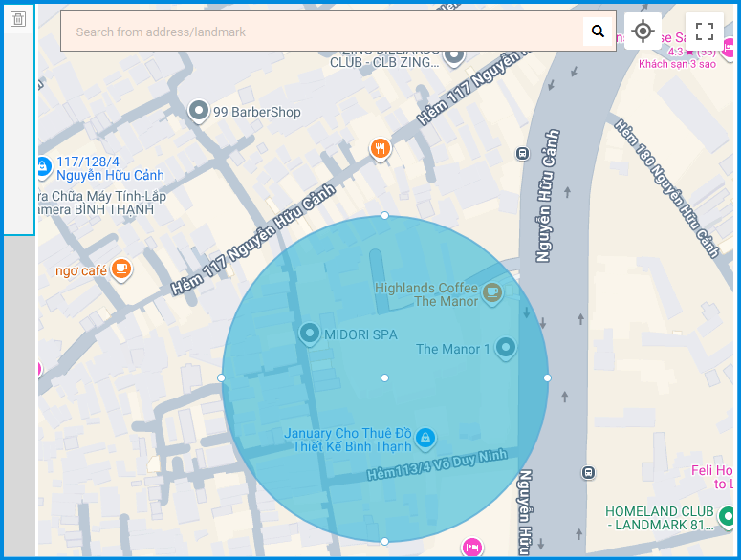Select the 99 BarberShop map pin

pos(199,112)
